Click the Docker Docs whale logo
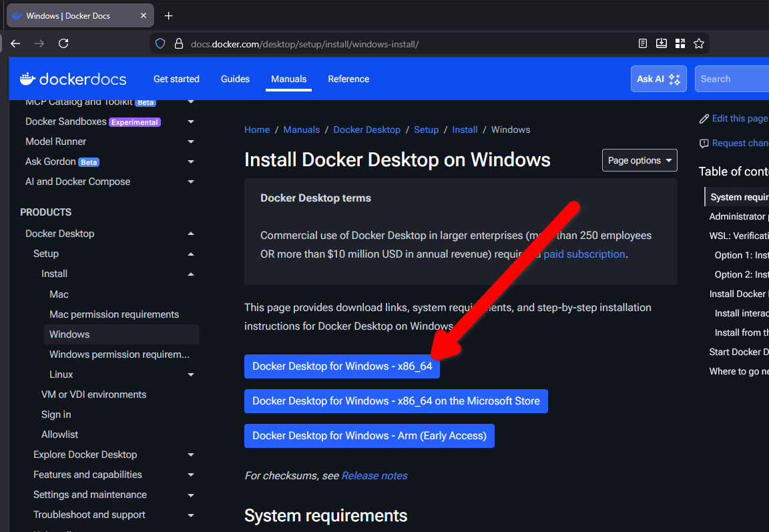The image size is (769, 532). click(x=27, y=78)
